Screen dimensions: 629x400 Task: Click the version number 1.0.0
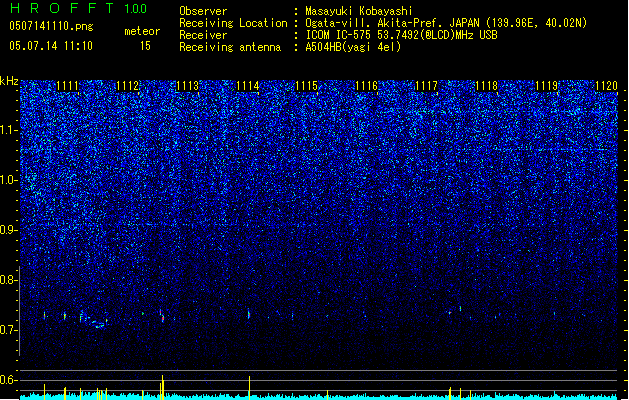pyautogui.click(x=135, y=9)
